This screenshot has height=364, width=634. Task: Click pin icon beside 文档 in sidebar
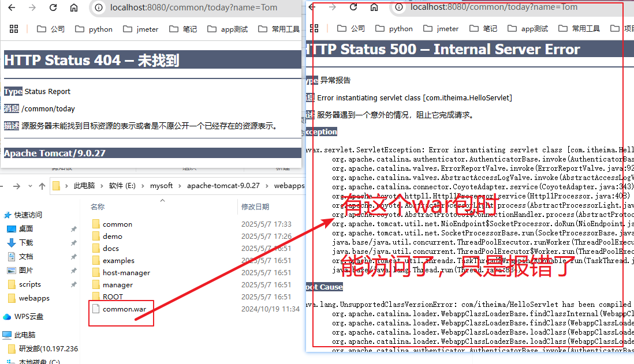tap(73, 257)
